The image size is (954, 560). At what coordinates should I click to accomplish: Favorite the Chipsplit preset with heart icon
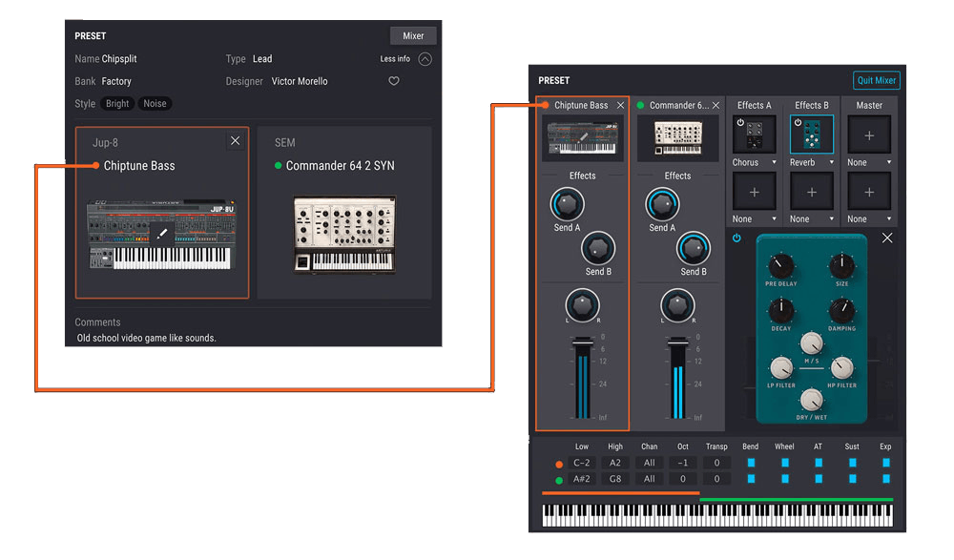394,81
